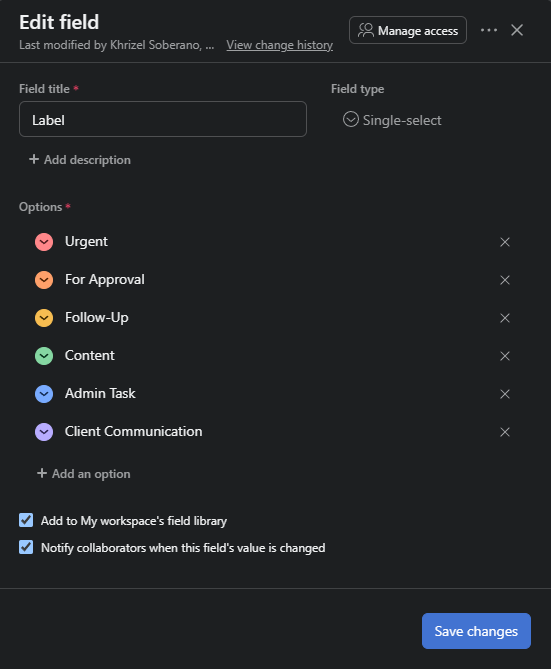Click Manage access button

click(408, 30)
